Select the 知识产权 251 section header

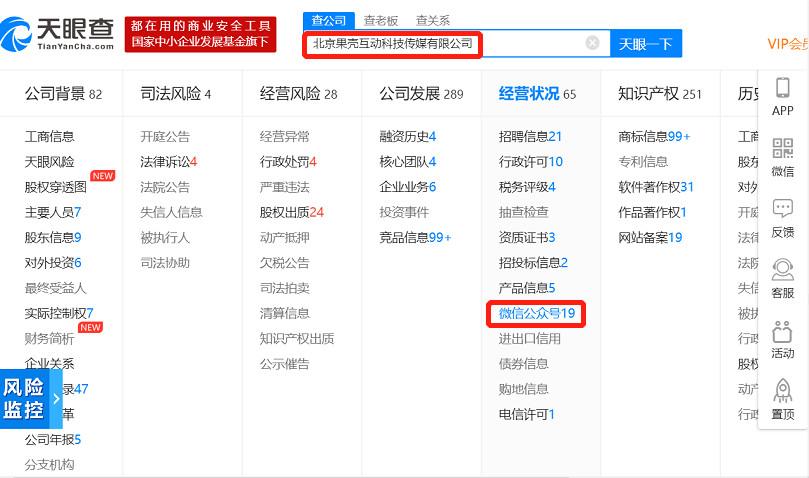pos(660,93)
